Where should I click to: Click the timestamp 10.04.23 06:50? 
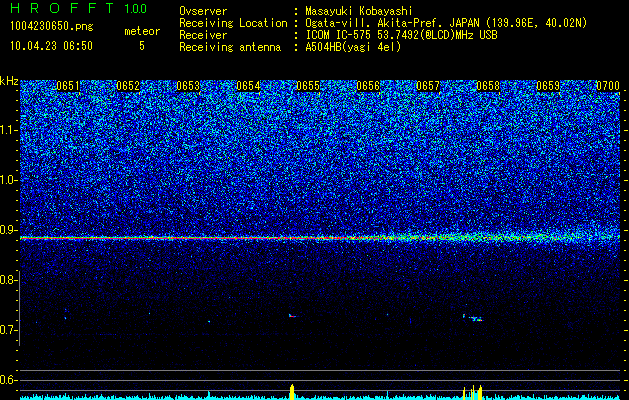pyautogui.click(x=51, y=46)
